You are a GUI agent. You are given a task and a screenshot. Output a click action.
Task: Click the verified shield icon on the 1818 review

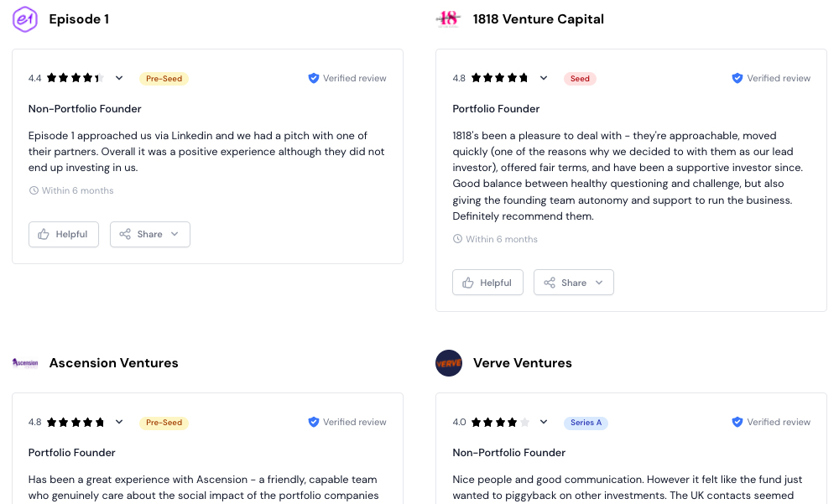click(737, 78)
